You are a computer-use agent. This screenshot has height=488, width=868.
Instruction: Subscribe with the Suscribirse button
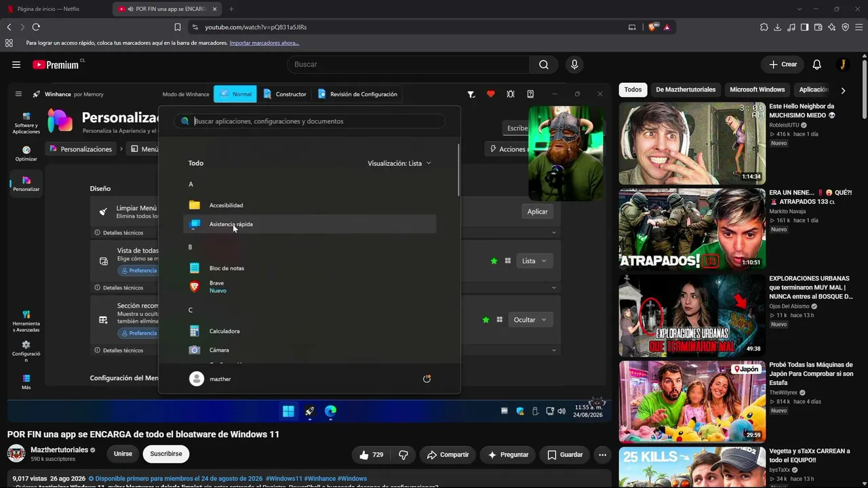166,454
